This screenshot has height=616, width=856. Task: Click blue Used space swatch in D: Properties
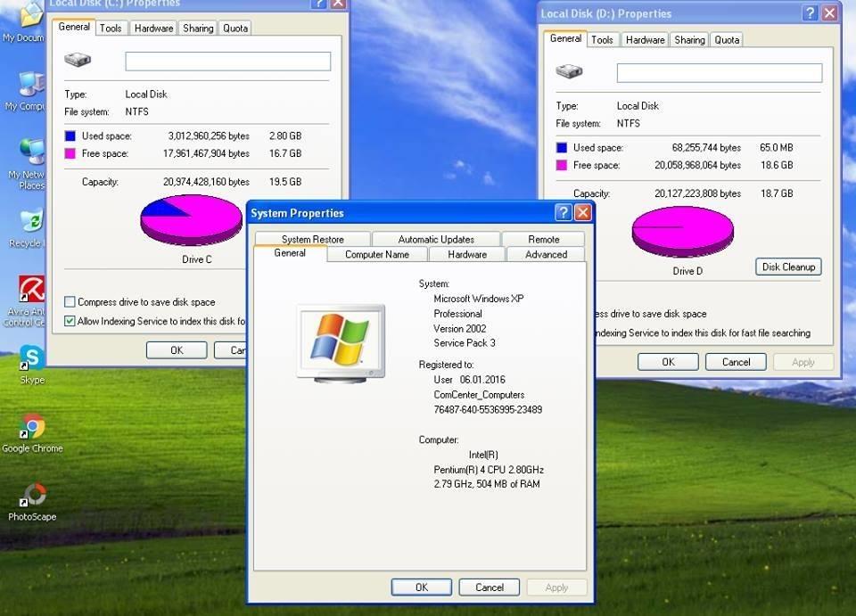[x=561, y=147]
